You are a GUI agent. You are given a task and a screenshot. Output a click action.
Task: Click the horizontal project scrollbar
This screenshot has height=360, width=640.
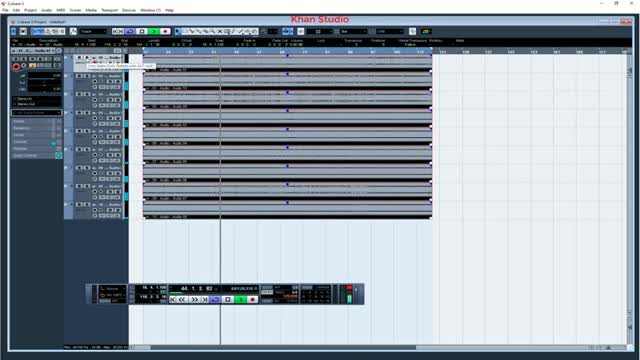[284, 348]
